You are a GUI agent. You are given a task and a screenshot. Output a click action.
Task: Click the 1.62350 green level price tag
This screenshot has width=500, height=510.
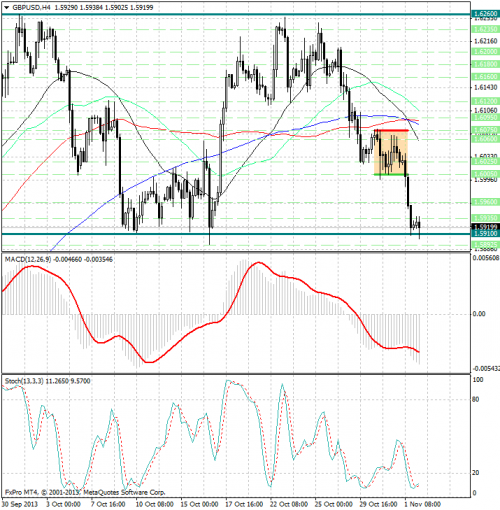[x=485, y=29]
